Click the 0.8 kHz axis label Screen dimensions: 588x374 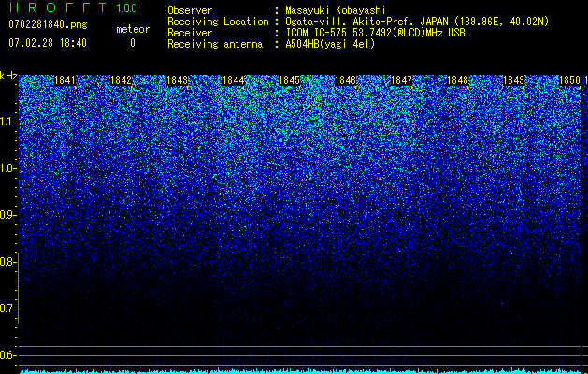coord(7,262)
